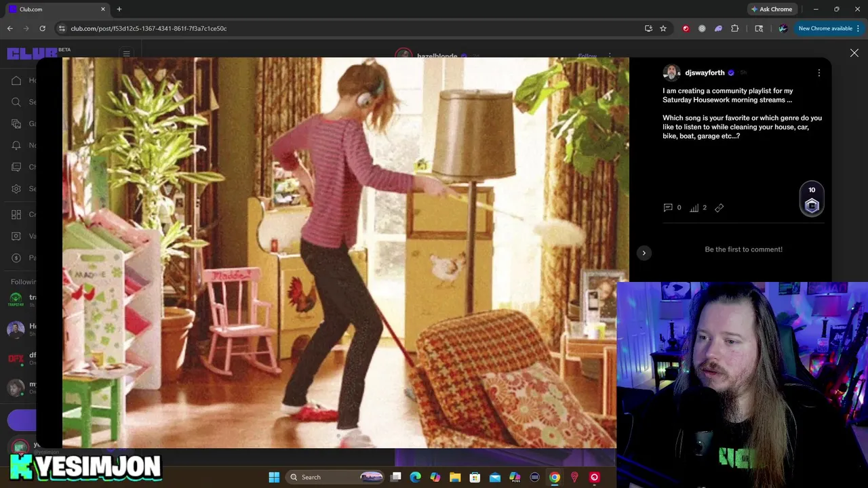Open the trapstar followed channel avatar
The image size is (868, 488).
click(x=16, y=300)
